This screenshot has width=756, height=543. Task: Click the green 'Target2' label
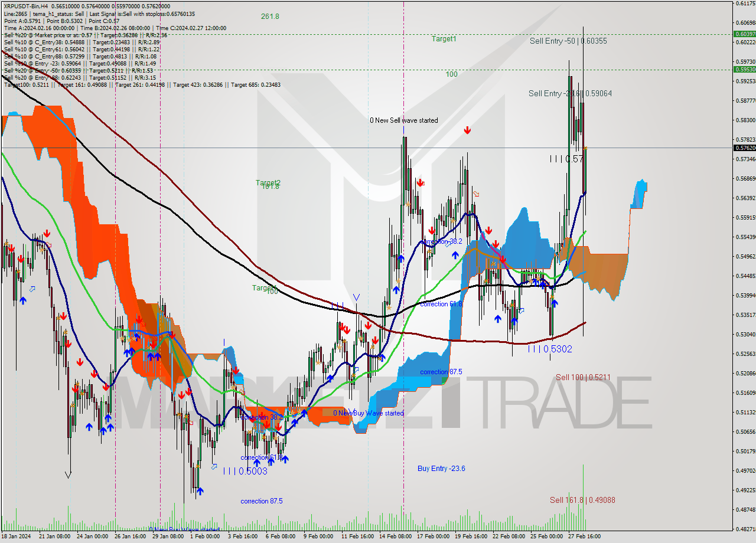(268, 182)
